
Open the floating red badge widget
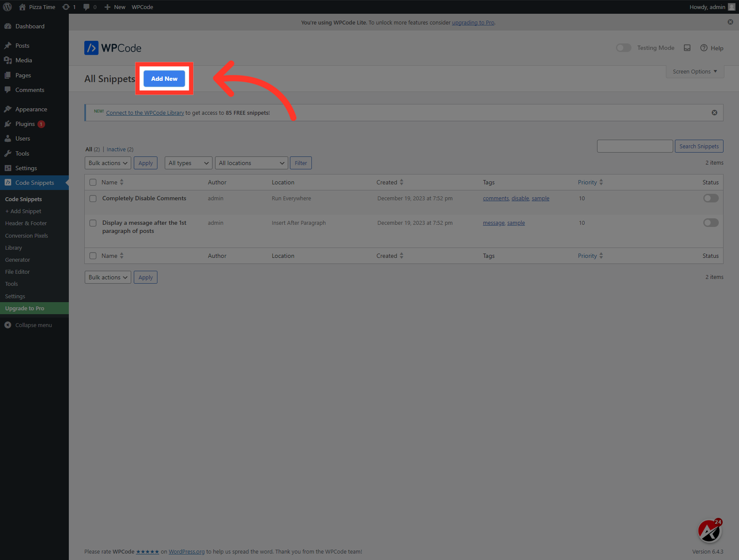tap(709, 531)
